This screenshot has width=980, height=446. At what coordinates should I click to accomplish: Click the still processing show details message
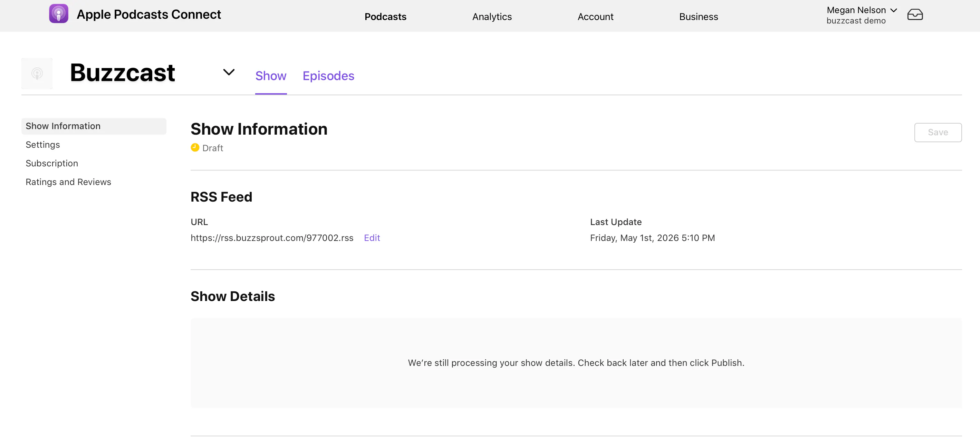coord(576,363)
